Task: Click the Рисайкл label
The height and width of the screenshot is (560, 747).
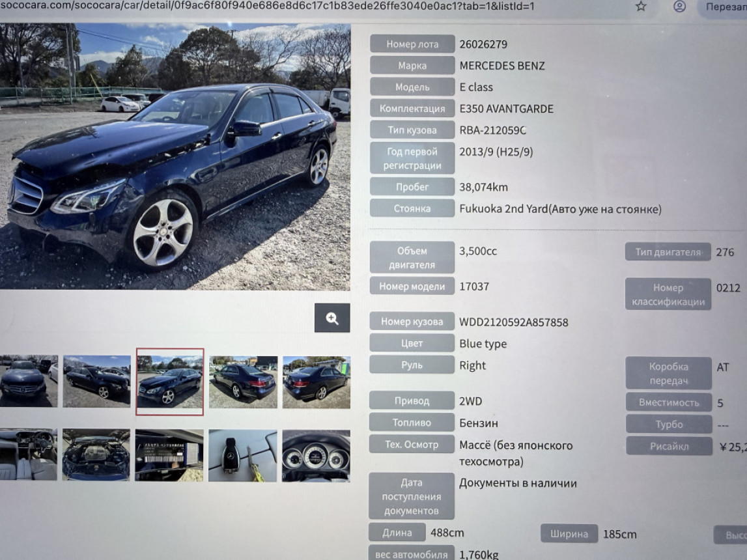Action: 669,446
